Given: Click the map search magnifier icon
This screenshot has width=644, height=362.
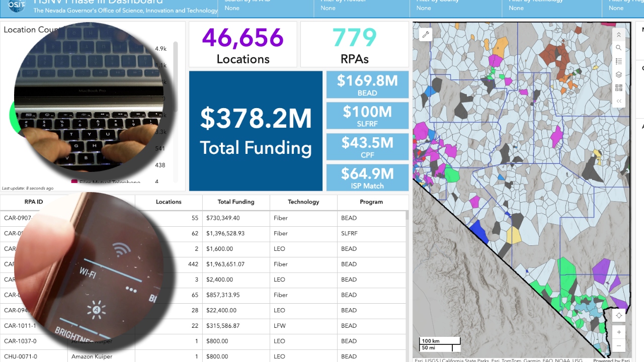Looking at the screenshot, I should 619,48.
